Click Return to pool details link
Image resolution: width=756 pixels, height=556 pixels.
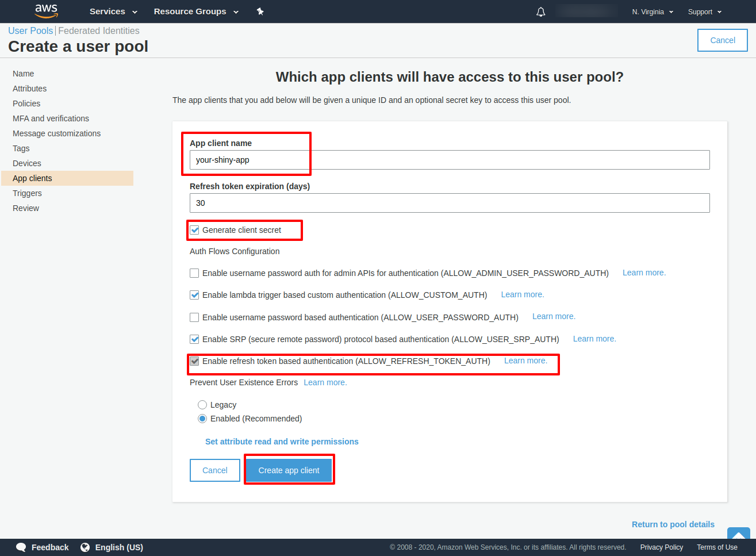673,524
